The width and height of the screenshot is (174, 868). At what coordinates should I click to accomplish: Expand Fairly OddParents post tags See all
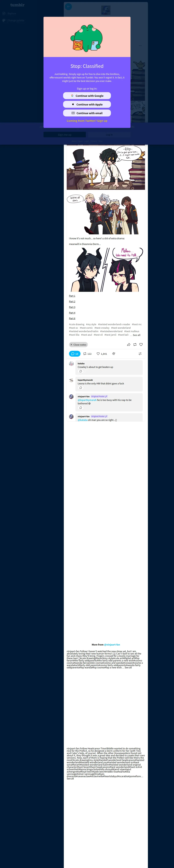[128, 667]
